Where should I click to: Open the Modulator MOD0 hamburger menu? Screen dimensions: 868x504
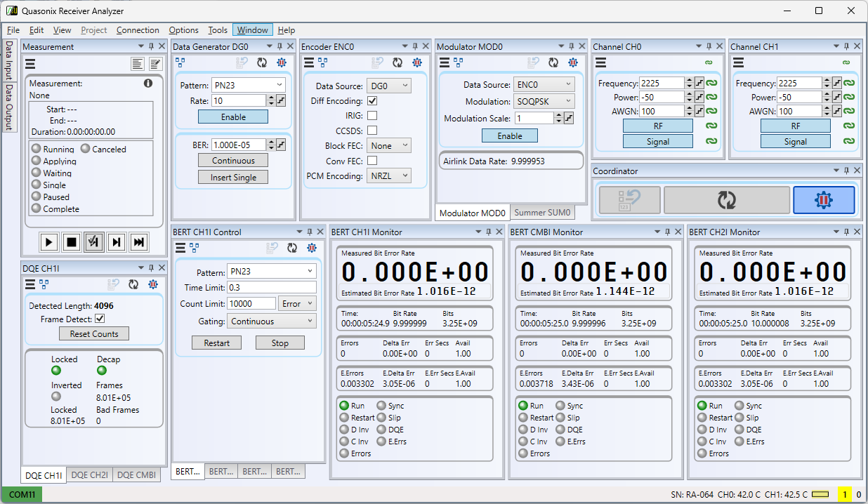(443, 62)
